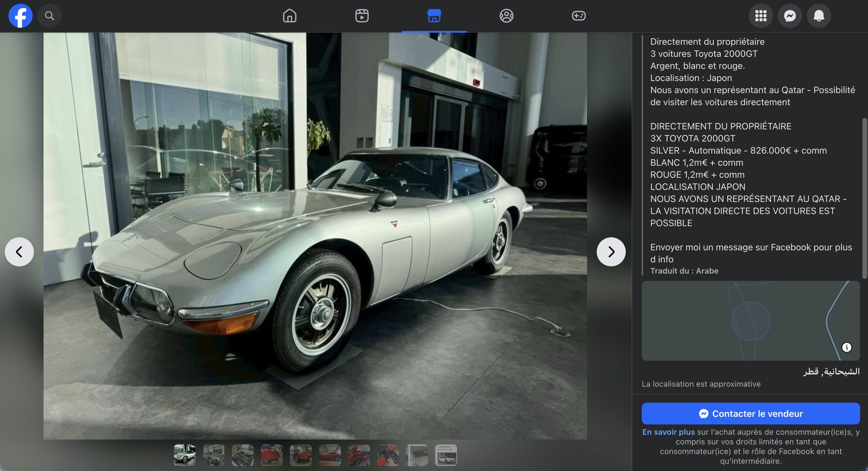The image size is (868, 471).
Task: Click Contacter le vendeur button
Action: [750, 413]
